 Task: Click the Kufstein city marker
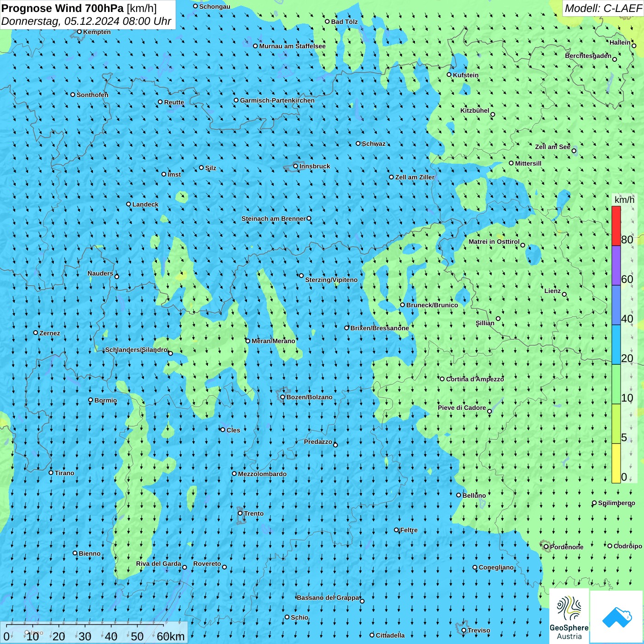pos(449,75)
